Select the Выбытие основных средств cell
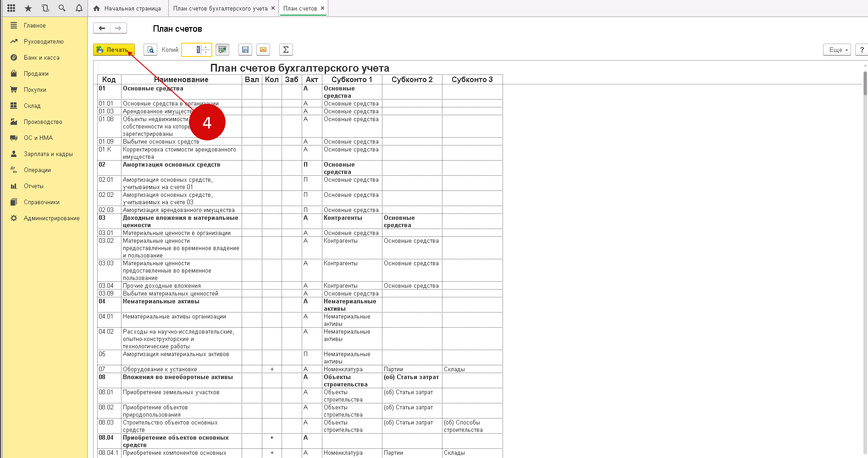 click(x=181, y=141)
